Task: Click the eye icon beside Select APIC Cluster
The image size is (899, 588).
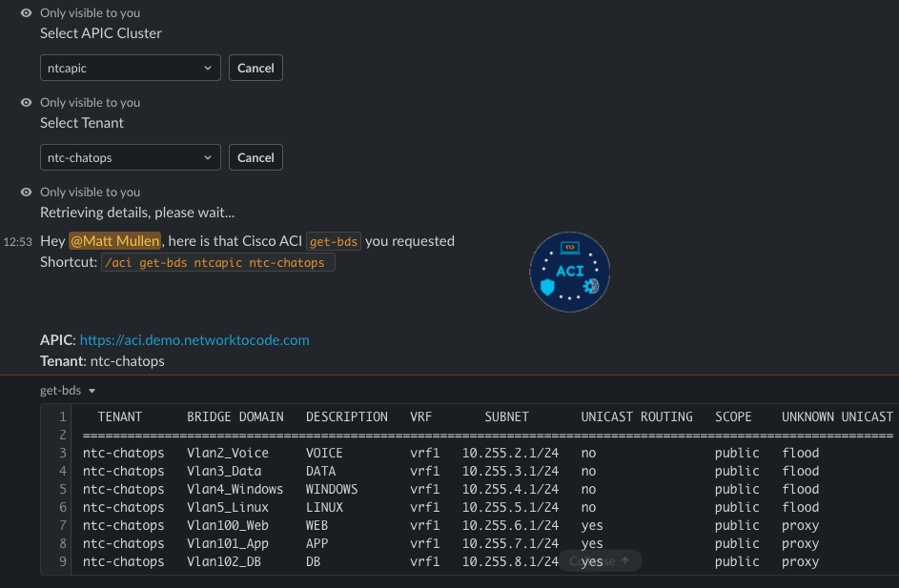Action: 27,12
